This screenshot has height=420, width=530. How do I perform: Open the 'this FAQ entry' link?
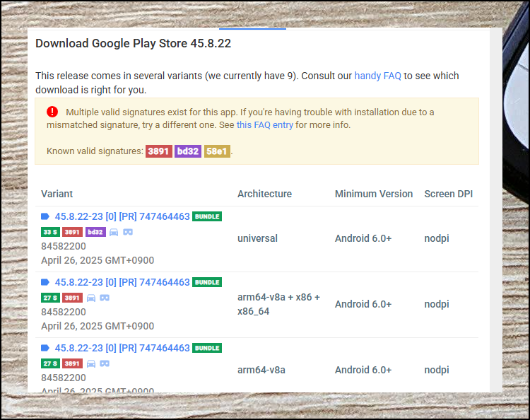[265, 125]
